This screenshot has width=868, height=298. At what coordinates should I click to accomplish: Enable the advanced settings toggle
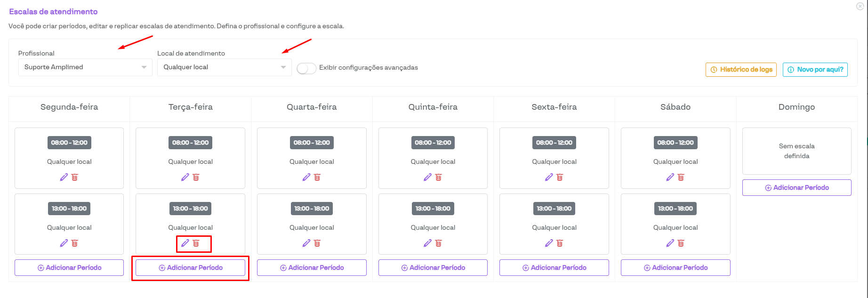pos(306,68)
